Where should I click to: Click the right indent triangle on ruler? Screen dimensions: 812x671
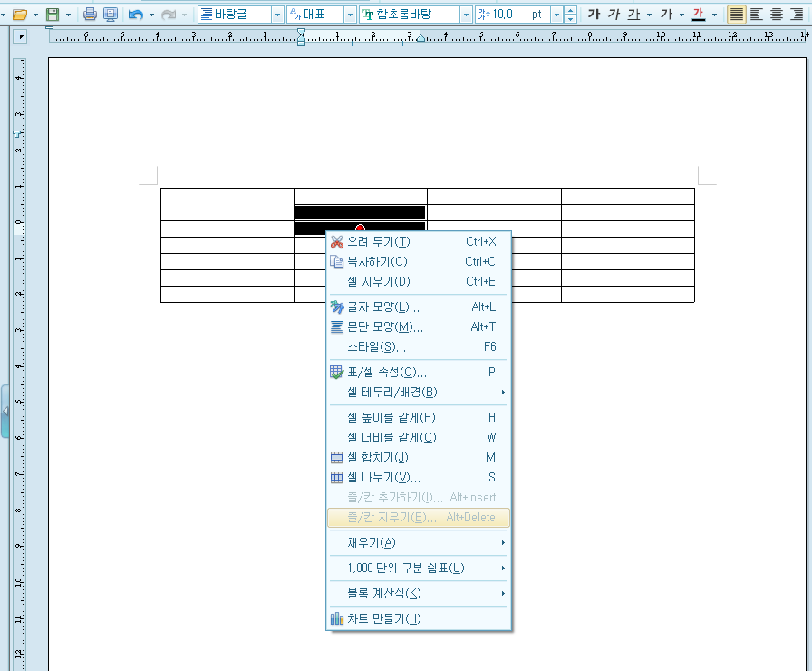coord(421,38)
